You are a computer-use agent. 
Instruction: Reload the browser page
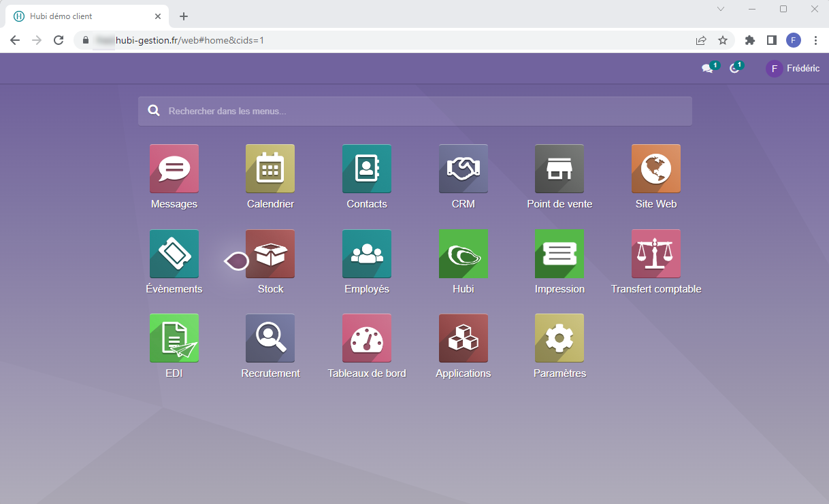tap(59, 40)
